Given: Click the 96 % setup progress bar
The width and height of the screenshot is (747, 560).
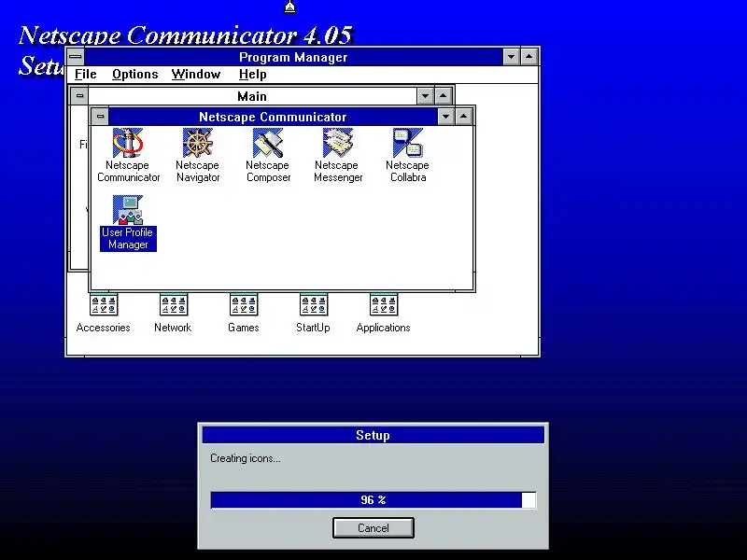Looking at the screenshot, I should (x=373, y=500).
